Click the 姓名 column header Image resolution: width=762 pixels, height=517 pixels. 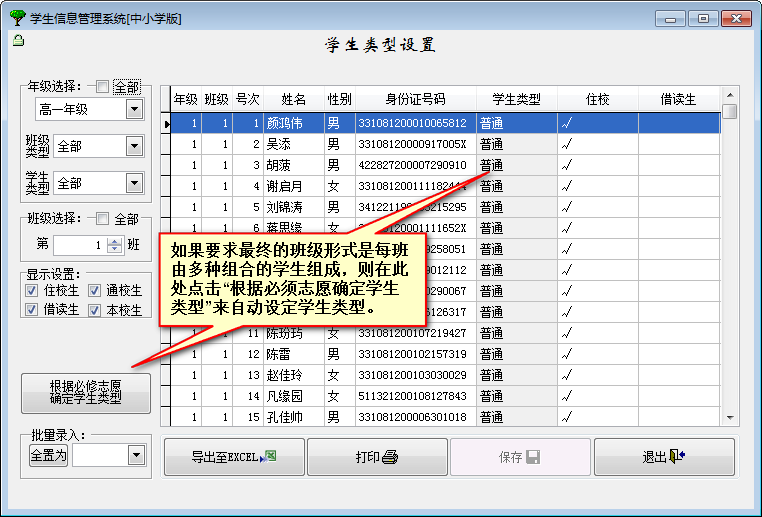point(293,99)
